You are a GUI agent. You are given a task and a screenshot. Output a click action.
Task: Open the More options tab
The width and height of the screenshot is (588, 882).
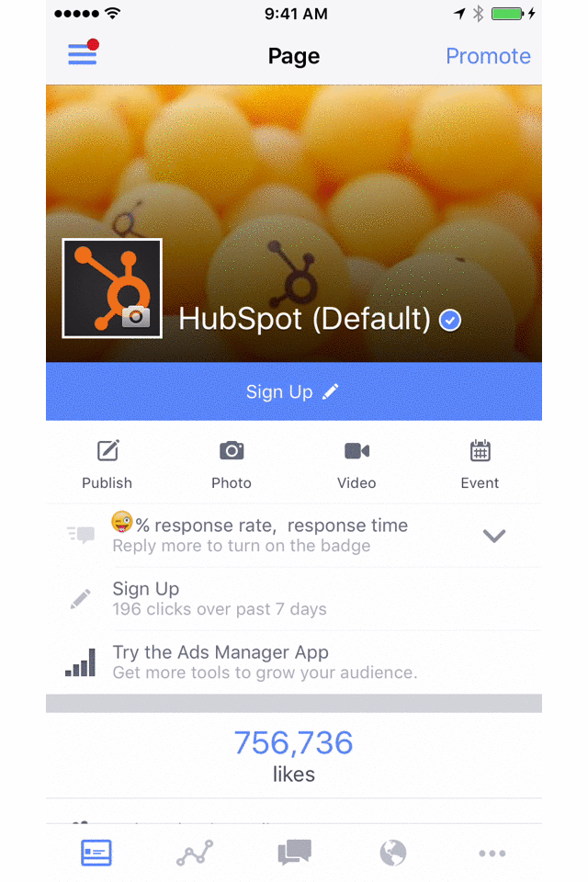[492, 854]
